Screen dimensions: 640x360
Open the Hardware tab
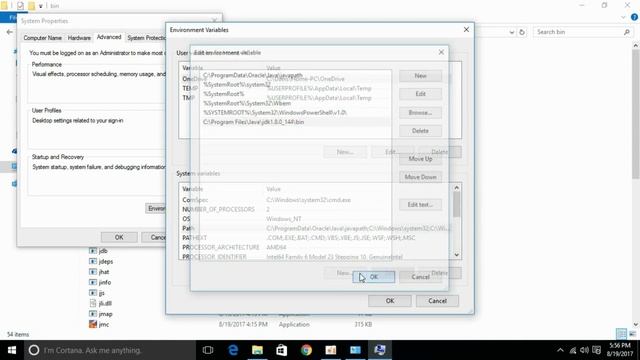tap(79, 38)
